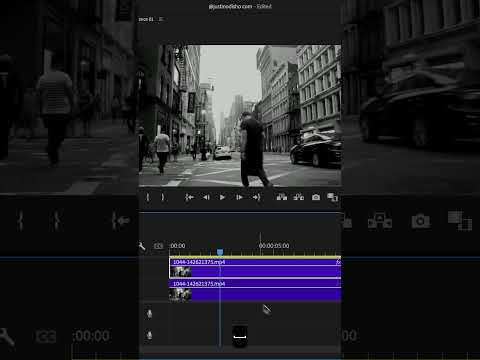
Task: Toggle the captions track icon
Action: coord(159,246)
